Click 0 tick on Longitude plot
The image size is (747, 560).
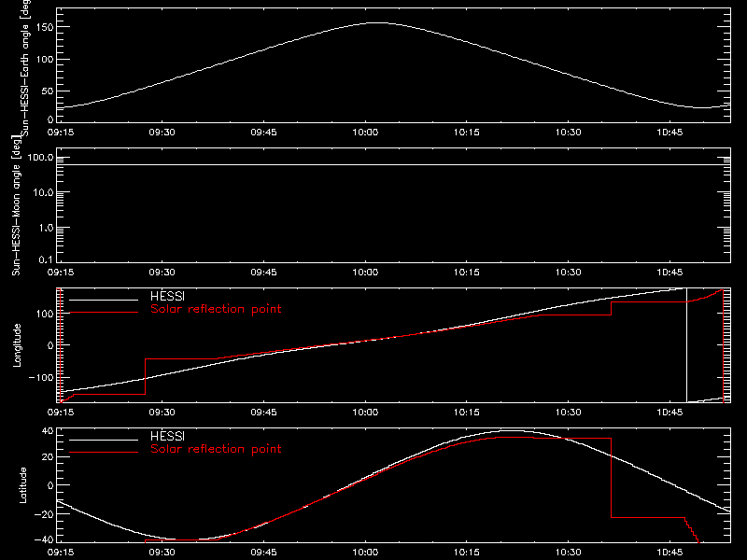50,345
